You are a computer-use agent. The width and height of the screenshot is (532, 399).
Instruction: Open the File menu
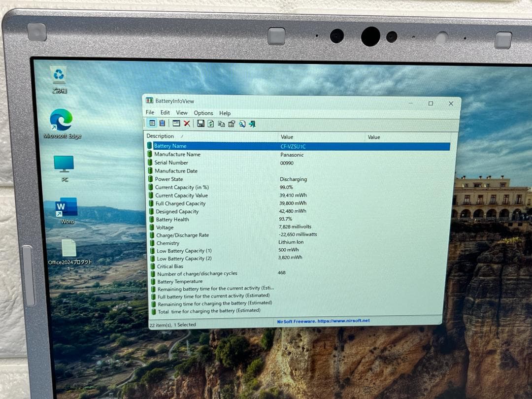coord(150,112)
